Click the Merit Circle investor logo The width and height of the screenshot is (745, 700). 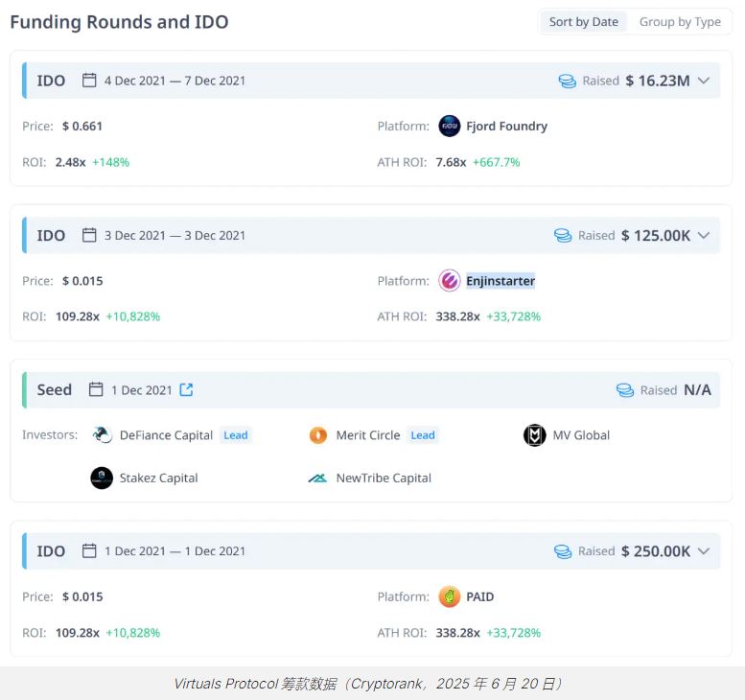(x=318, y=435)
